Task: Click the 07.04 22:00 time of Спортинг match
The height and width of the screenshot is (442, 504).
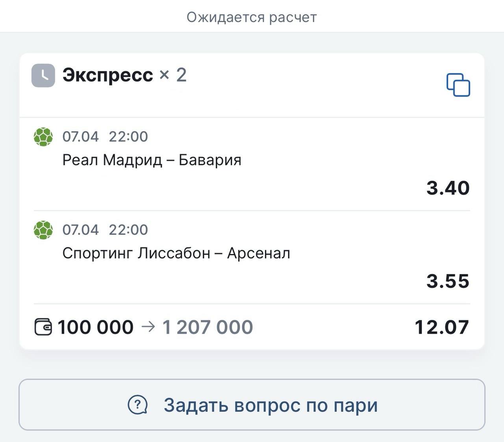Action: [x=105, y=230]
